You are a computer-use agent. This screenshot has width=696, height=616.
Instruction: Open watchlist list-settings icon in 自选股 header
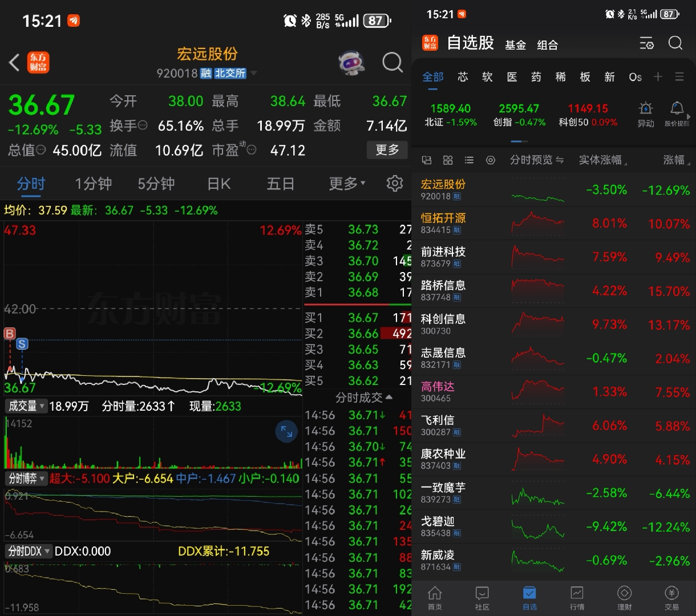pyautogui.click(x=646, y=43)
